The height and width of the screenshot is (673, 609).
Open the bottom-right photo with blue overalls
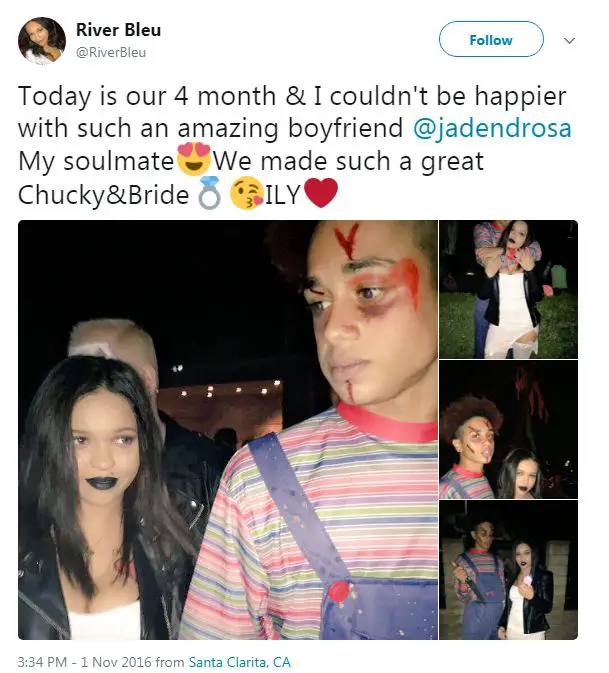tap(508, 570)
